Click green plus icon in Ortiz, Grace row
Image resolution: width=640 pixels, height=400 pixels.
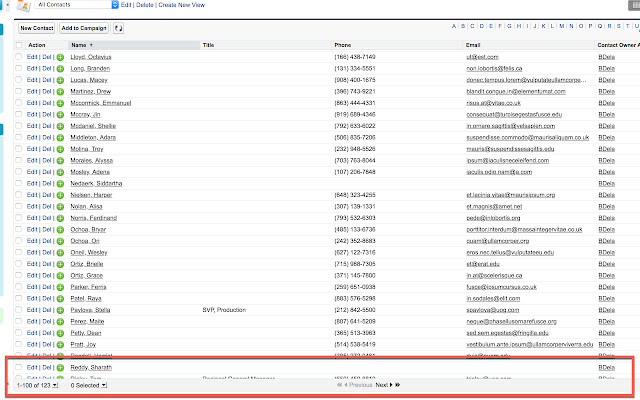60,276
